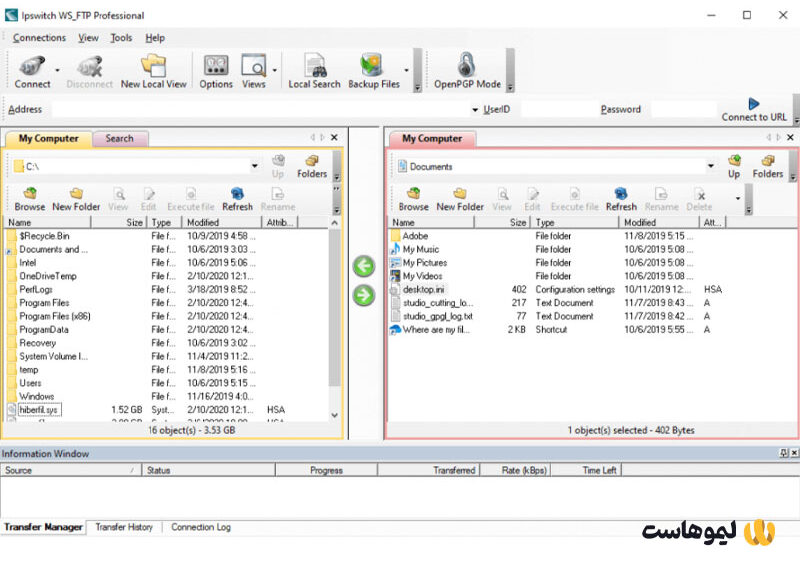
Task: Click Delete in right pane toolbar
Action: pos(699,200)
